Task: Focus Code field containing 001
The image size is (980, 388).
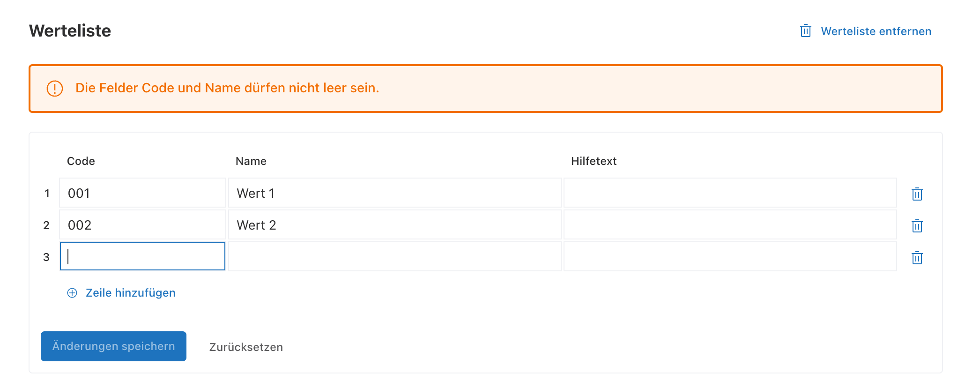Action: coord(142,193)
